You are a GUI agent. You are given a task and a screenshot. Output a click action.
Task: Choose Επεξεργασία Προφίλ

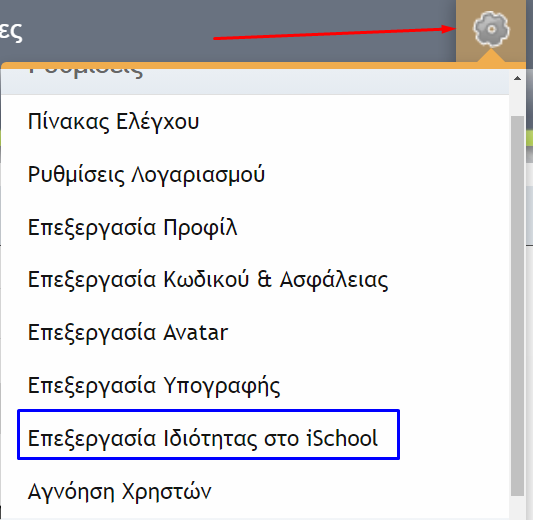coord(133,227)
